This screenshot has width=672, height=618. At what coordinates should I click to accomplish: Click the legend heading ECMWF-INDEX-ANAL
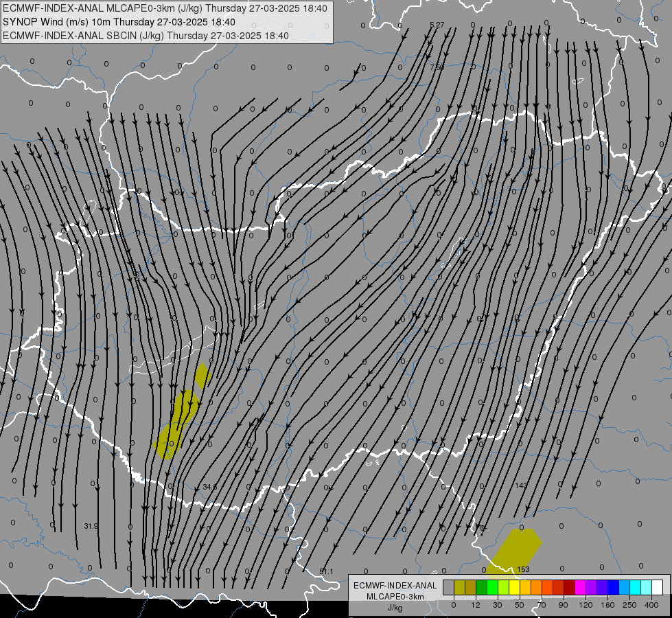395,586
